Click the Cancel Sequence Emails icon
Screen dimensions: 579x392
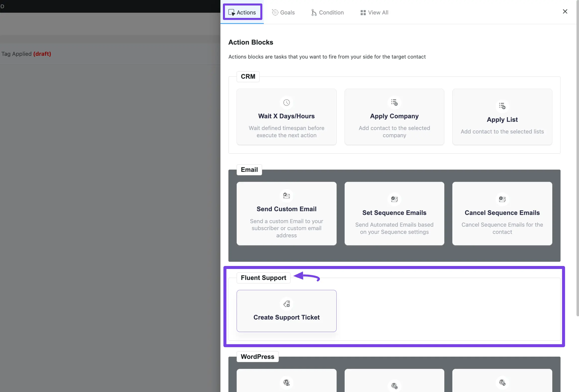(x=502, y=198)
